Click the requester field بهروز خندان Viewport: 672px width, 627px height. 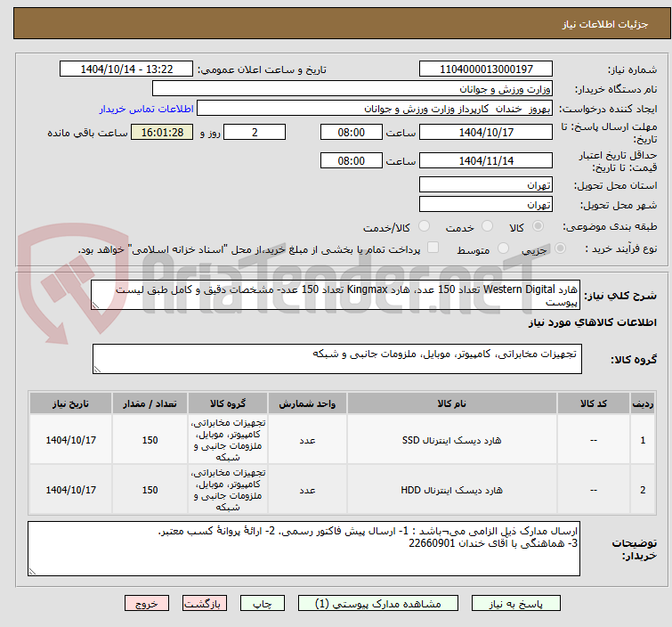[374, 109]
